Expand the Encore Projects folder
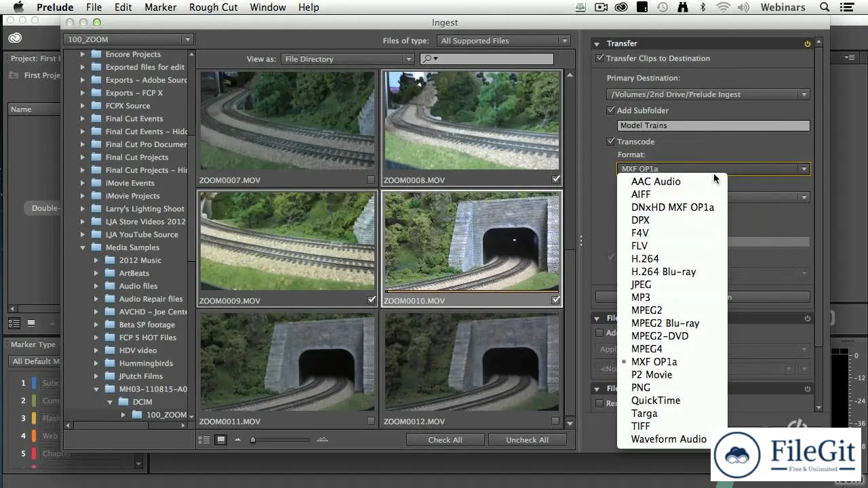 click(x=83, y=54)
